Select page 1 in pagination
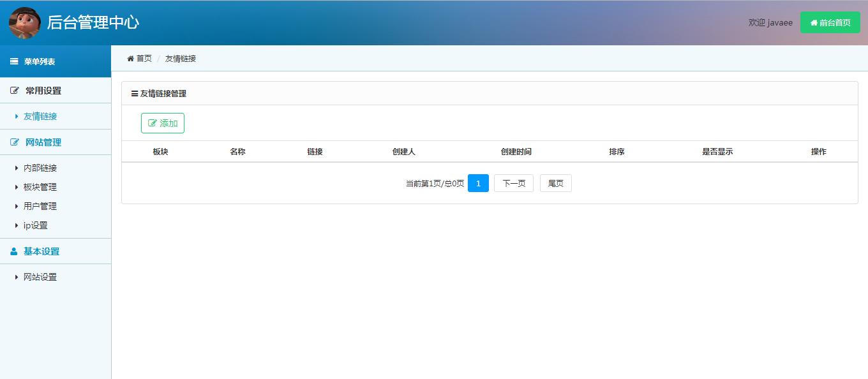This screenshot has height=379, width=868. tap(478, 183)
